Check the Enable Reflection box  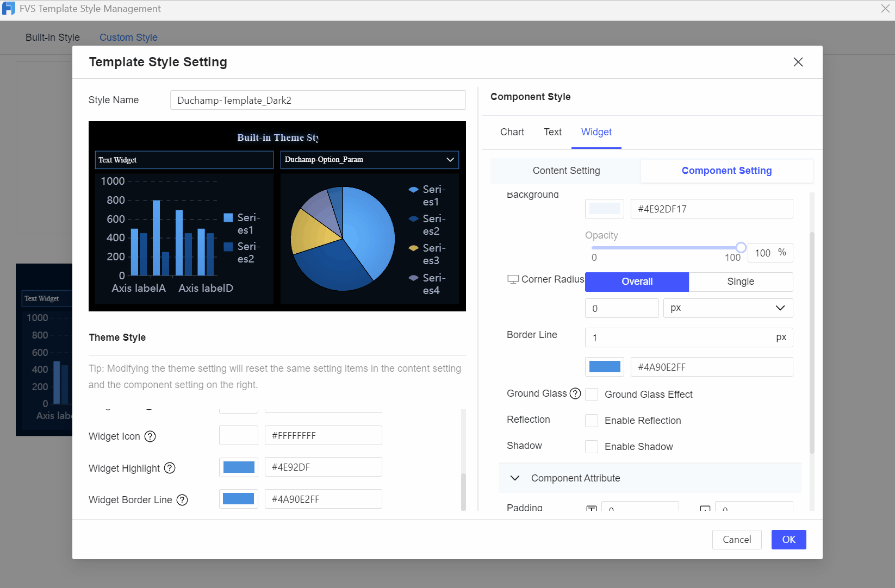592,421
